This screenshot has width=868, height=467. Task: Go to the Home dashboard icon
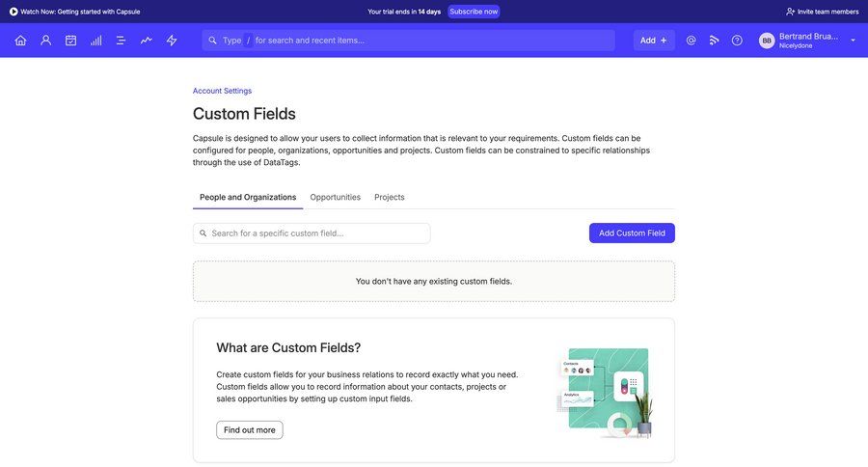[x=20, y=41]
